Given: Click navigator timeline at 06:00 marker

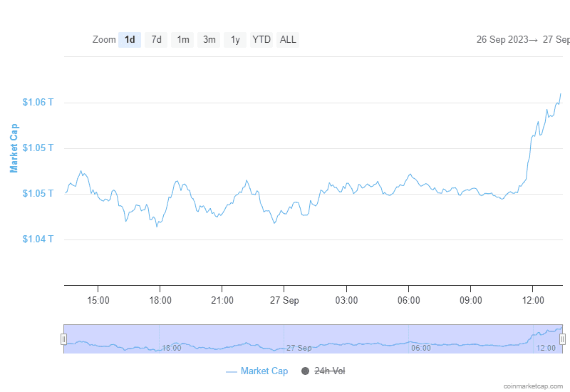Looking at the screenshot, I should pyautogui.click(x=420, y=348).
